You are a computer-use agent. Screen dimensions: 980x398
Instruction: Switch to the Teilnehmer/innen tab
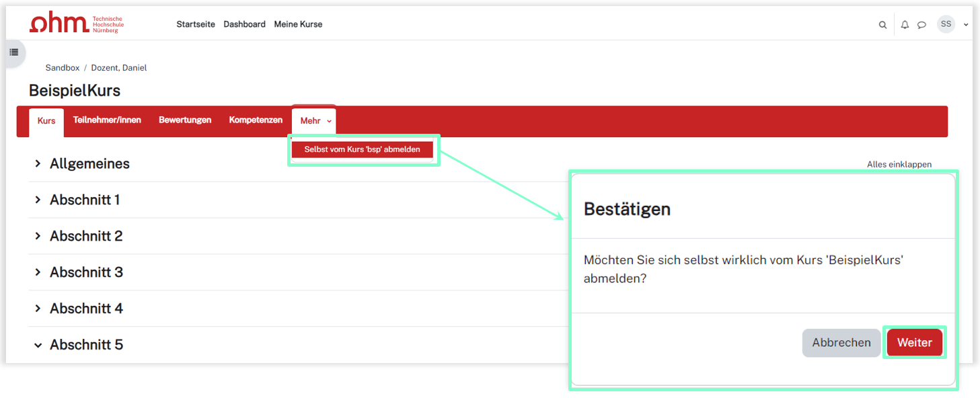(x=107, y=120)
